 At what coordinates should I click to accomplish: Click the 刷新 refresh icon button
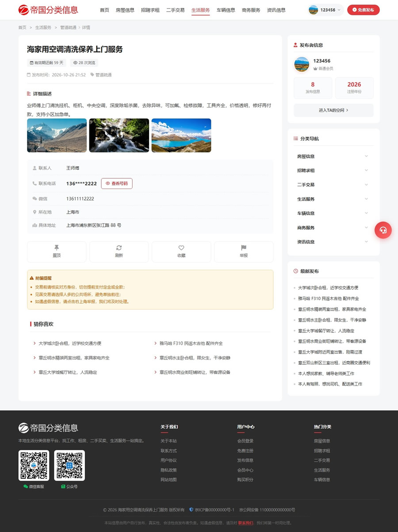pyautogui.click(x=119, y=251)
